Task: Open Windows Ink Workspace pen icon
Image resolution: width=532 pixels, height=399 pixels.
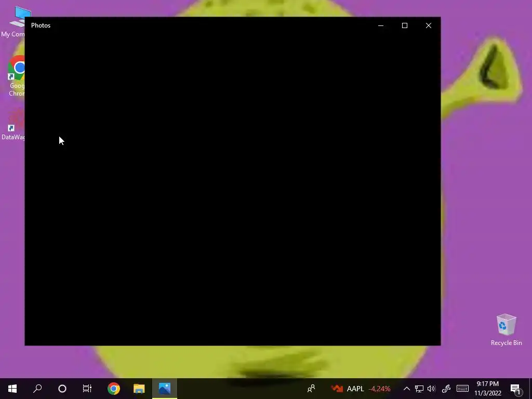Action: (x=446, y=389)
